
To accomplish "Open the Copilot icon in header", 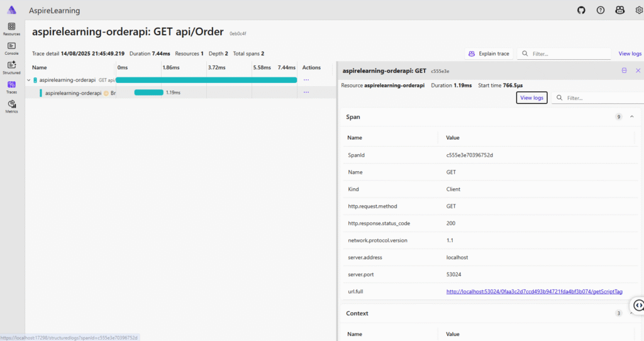I will (619, 10).
